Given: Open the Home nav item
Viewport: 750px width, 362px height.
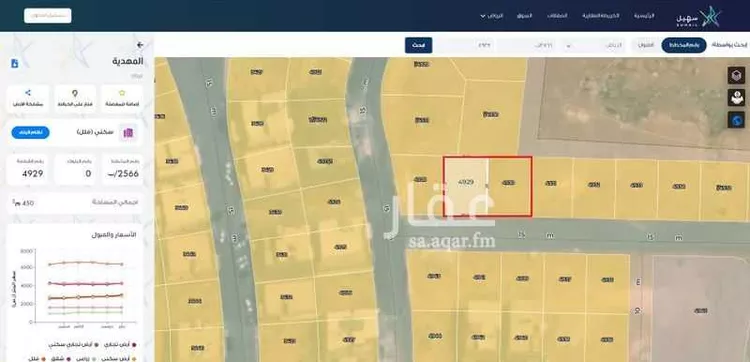Looking at the screenshot, I should [644, 16].
